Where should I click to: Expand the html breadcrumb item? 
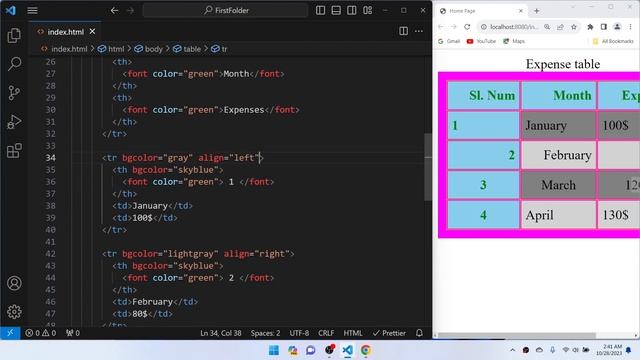tap(111, 49)
